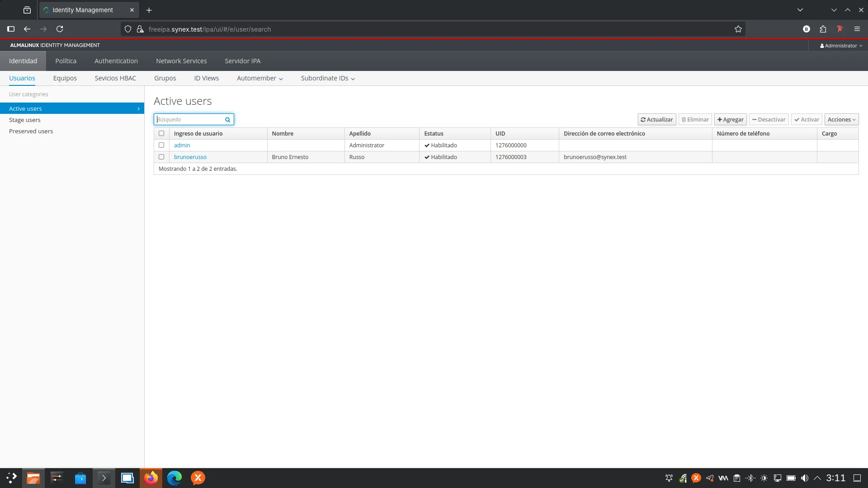The width and height of the screenshot is (868, 488).
Task: Open the Grupos sub-tab
Action: (165, 79)
